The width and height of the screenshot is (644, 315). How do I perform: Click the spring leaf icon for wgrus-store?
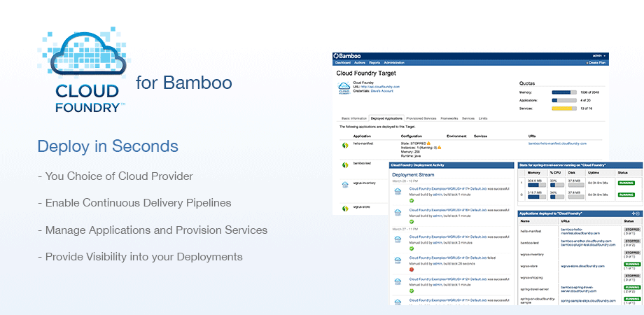[x=345, y=208]
